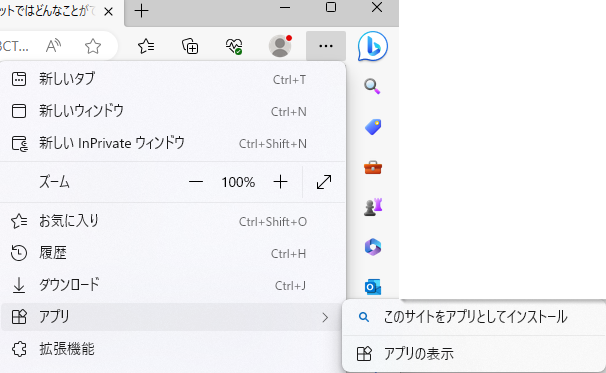The image size is (606, 373).
Task: Open sidebar Outlook icon
Action: 373,287
